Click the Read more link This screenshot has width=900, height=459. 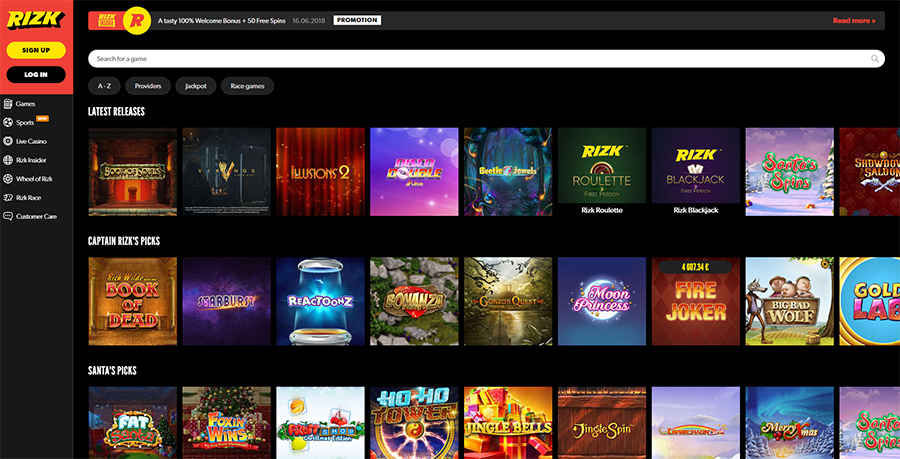coord(854,21)
